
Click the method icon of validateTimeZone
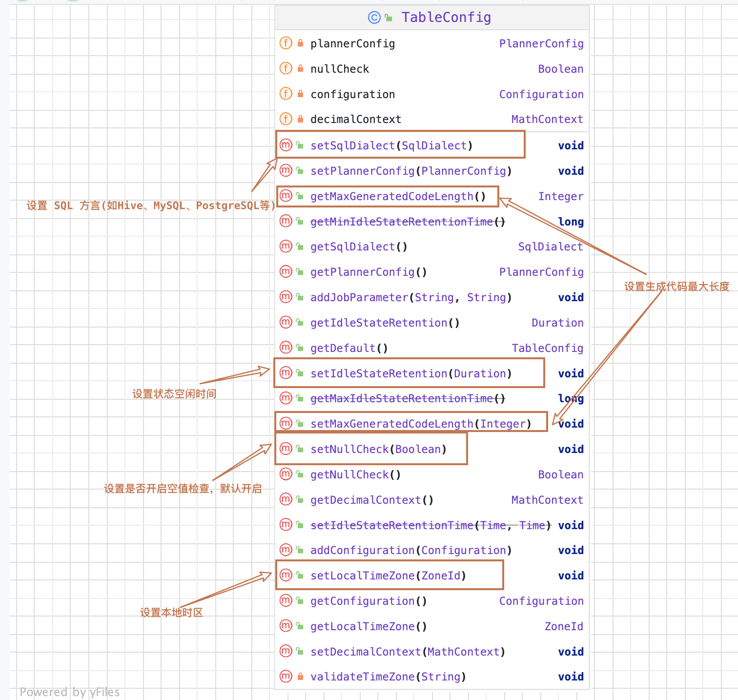pos(286,676)
